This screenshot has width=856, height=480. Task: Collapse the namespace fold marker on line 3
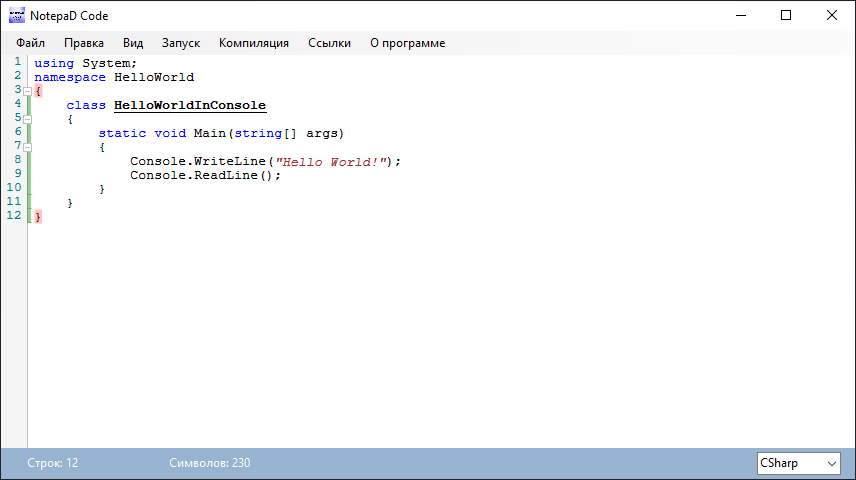(x=27, y=91)
